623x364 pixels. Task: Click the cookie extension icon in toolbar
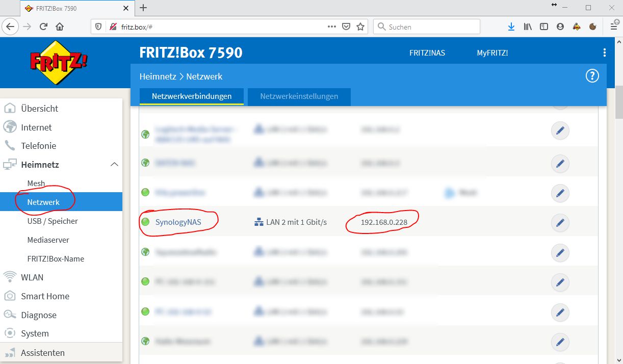(x=593, y=27)
